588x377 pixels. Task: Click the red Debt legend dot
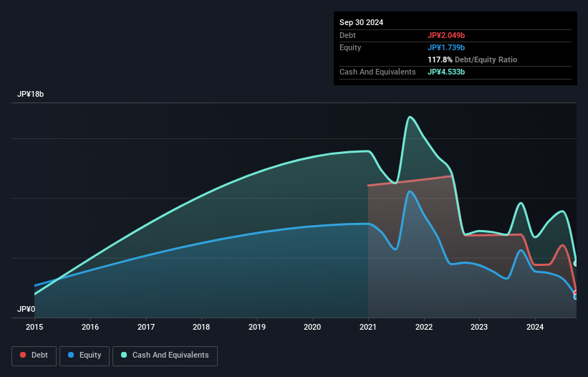(x=23, y=355)
